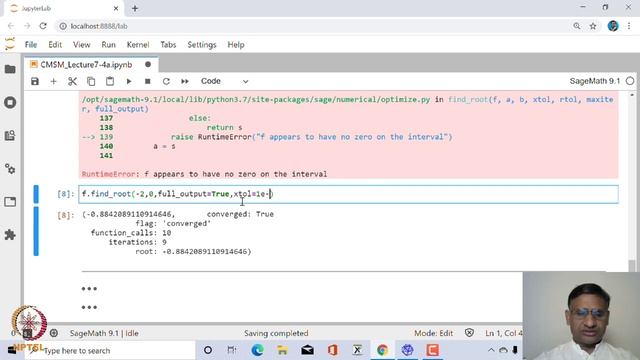
Task: Open Microsoft Edge from taskbar
Action: (257, 350)
